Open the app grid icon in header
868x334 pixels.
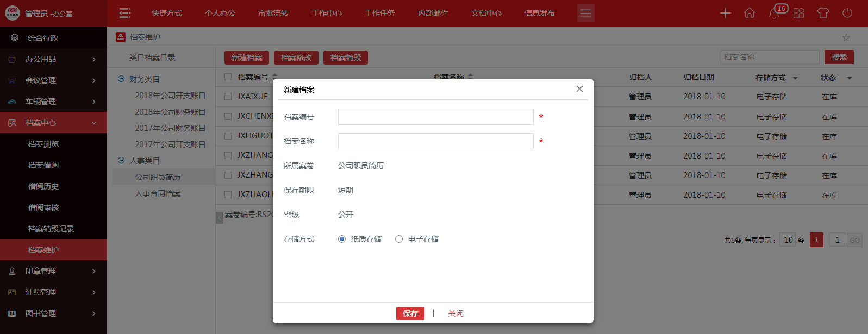(x=798, y=13)
